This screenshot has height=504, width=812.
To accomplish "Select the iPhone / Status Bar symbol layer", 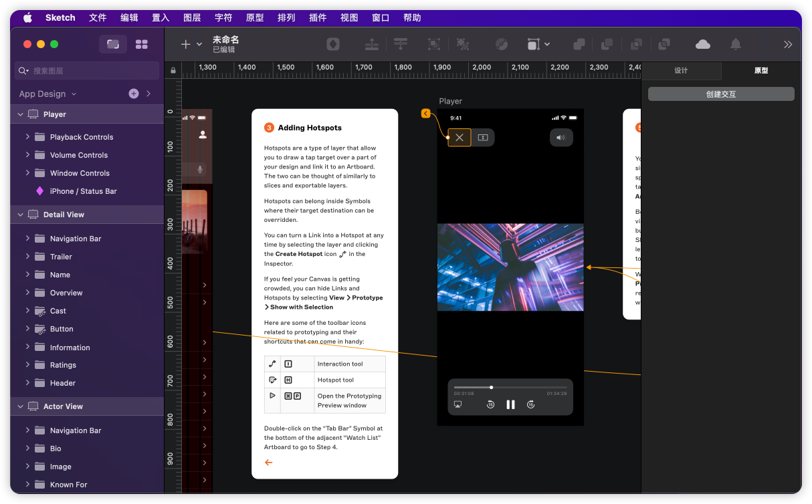I will tap(87, 191).
